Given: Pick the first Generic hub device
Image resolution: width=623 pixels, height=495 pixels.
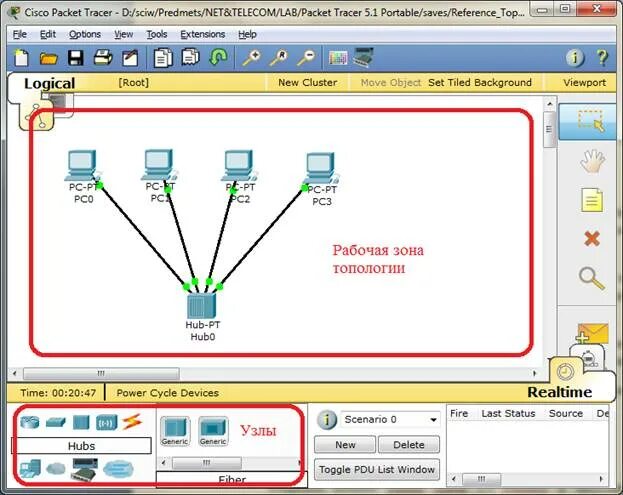Looking at the screenshot, I should [175, 431].
